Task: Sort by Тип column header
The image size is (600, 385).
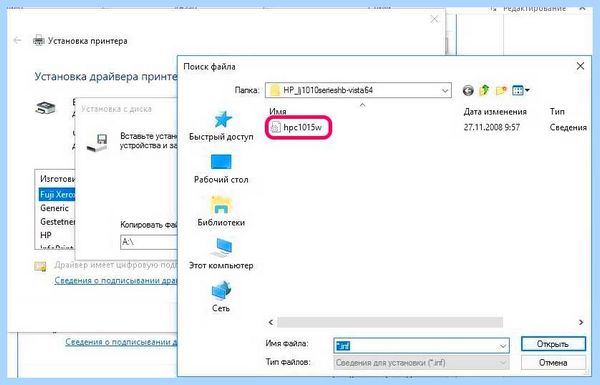Action: tap(557, 111)
